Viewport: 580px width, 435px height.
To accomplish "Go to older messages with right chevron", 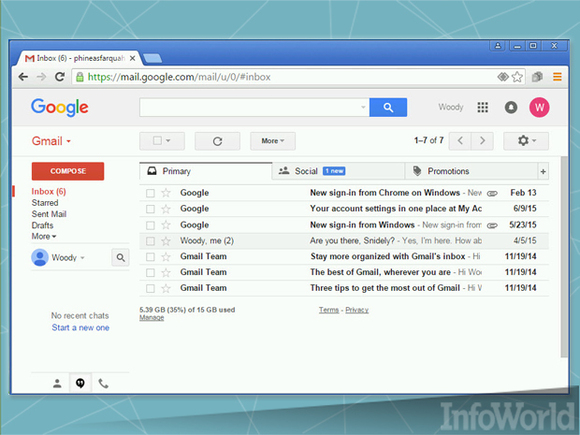I will (x=482, y=141).
